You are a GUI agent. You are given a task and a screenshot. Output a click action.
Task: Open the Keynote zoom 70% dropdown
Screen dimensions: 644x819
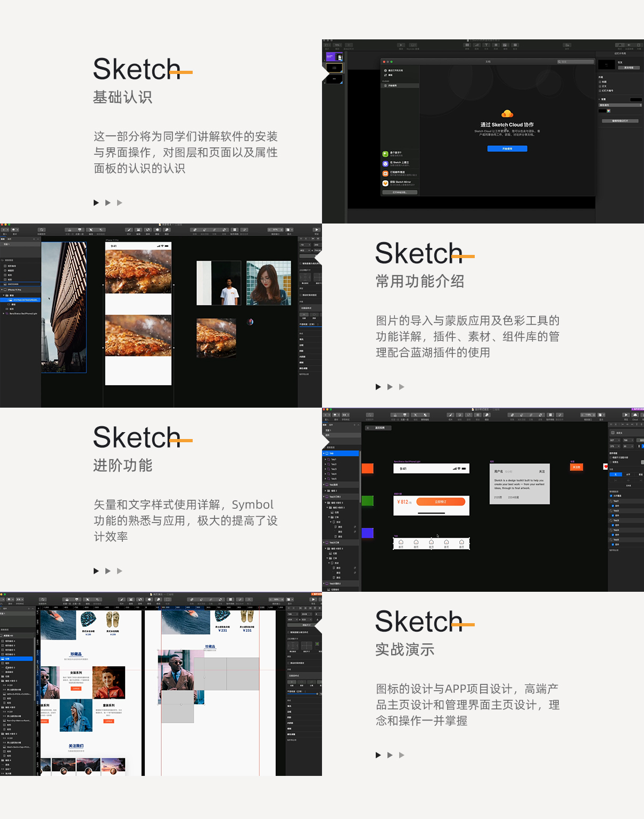[337, 45]
